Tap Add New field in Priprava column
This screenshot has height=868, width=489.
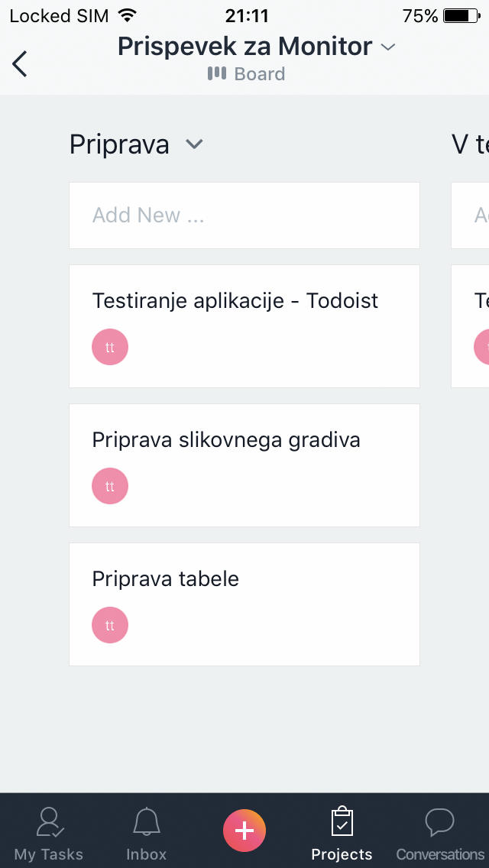click(x=244, y=215)
